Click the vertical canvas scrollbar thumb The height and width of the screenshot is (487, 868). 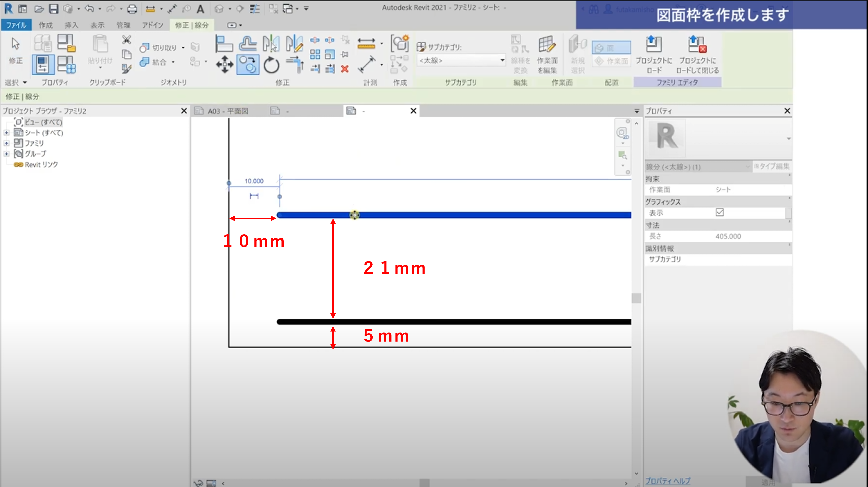pos(636,298)
